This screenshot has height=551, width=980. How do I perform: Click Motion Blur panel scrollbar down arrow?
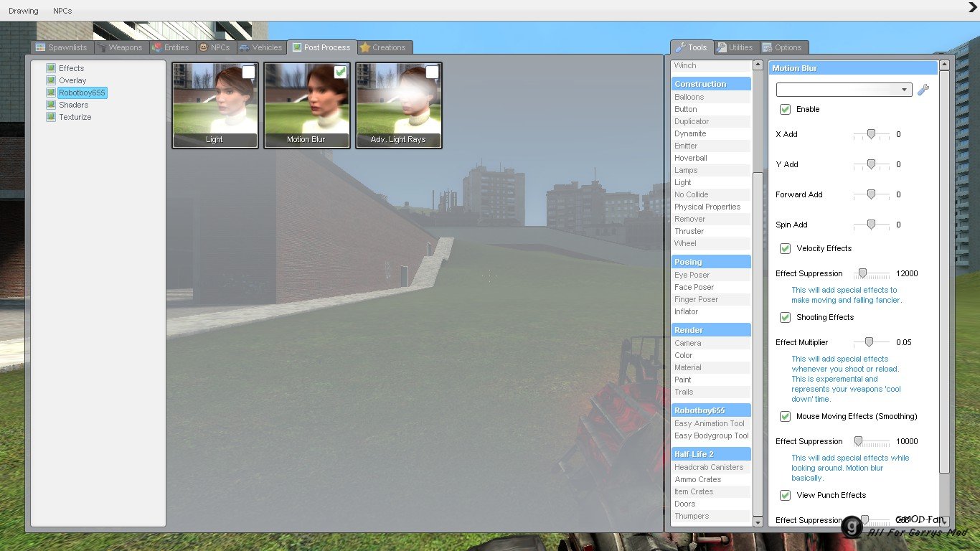coord(944,522)
